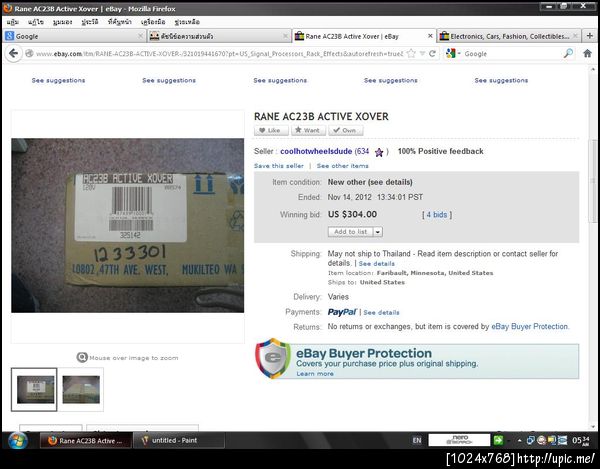600x469 pixels.
Task: Open the address bar history dropdown arrow
Action: click(422, 54)
